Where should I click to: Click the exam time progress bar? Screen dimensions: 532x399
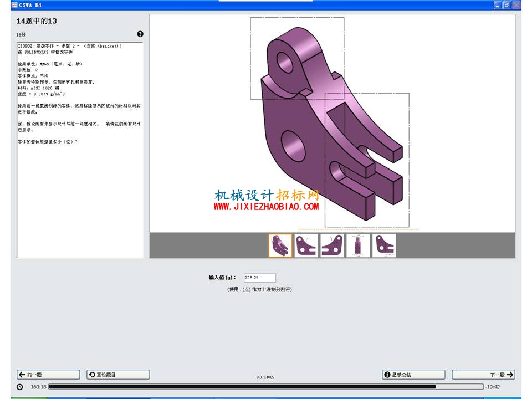tap(266, 387)
